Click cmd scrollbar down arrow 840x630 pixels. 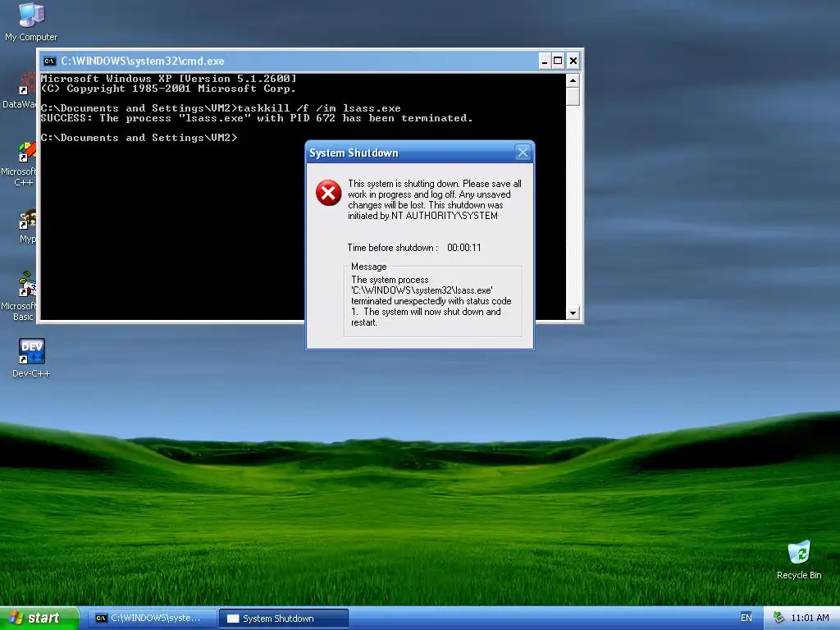pos(573,313)
